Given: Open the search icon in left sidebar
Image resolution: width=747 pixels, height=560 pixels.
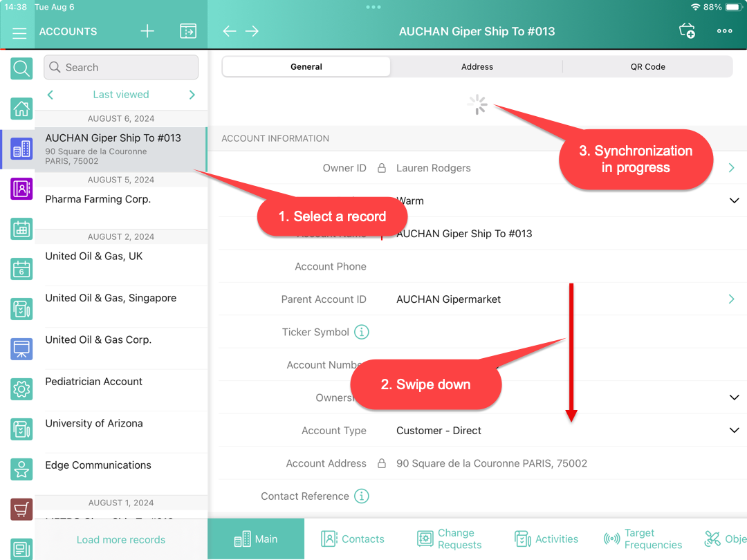Looking at the screenshot, I should 21,68.
